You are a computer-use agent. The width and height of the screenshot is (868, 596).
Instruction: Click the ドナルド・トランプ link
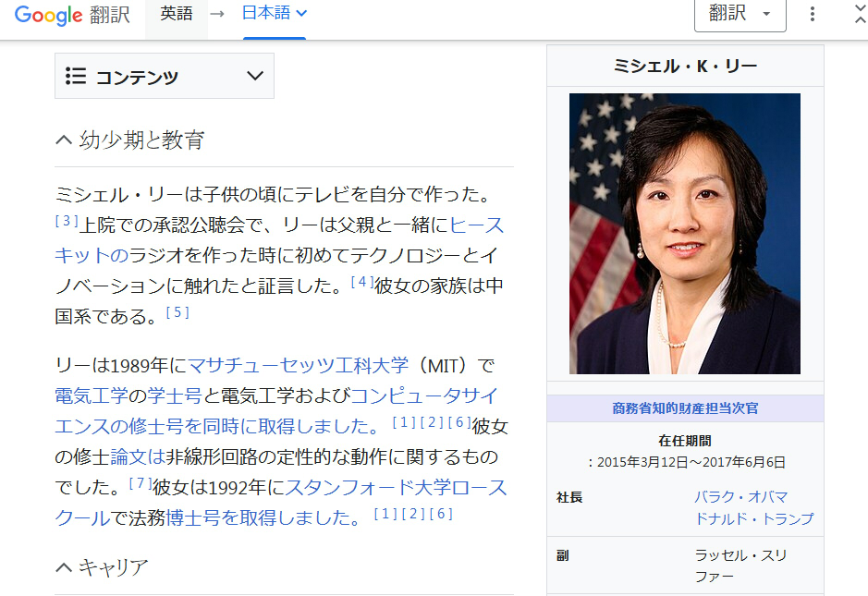[754, 518]
